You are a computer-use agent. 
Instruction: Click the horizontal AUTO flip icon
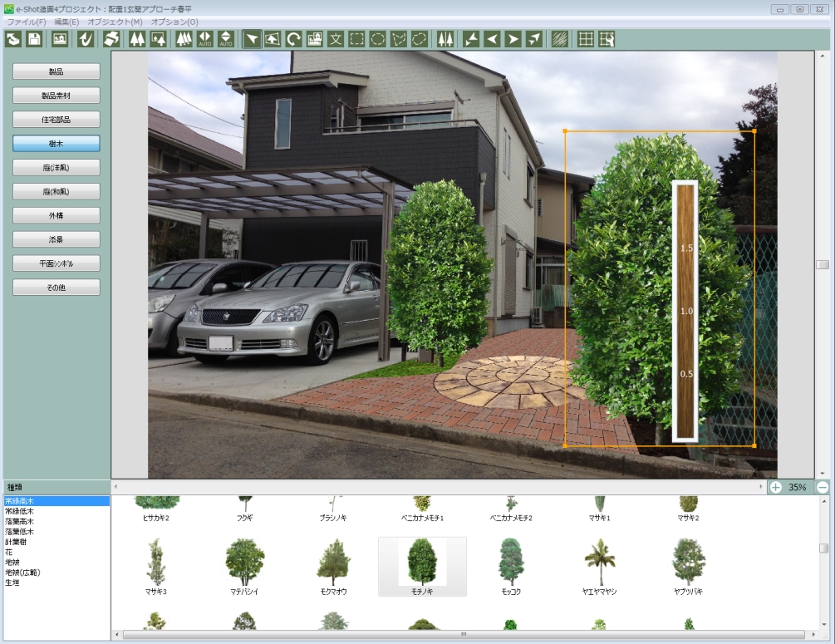point(205,39)
